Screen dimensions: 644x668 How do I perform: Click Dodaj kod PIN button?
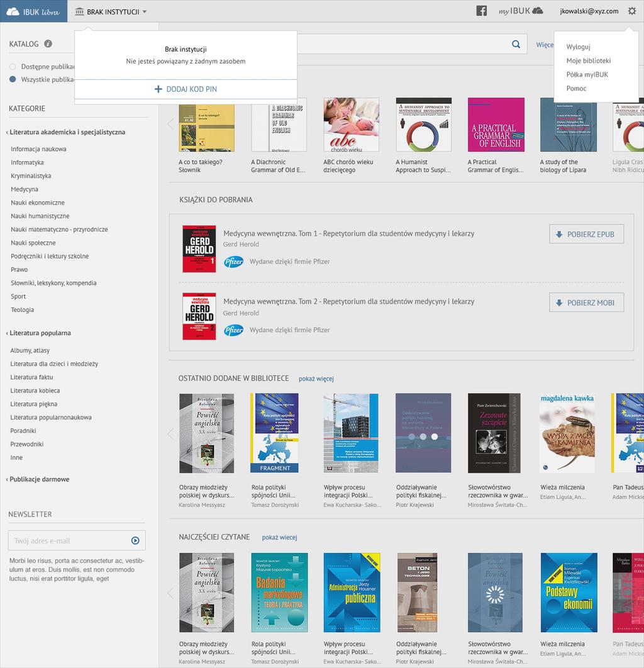click(x=186, y=89)
